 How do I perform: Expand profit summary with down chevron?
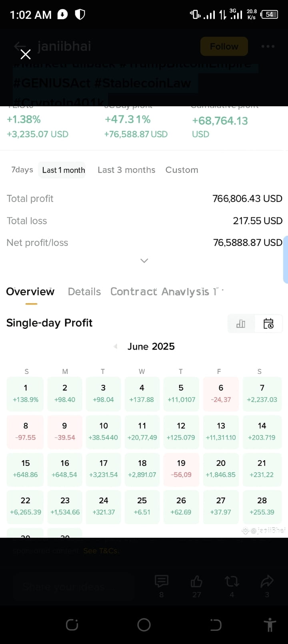(x=144, y=261)
